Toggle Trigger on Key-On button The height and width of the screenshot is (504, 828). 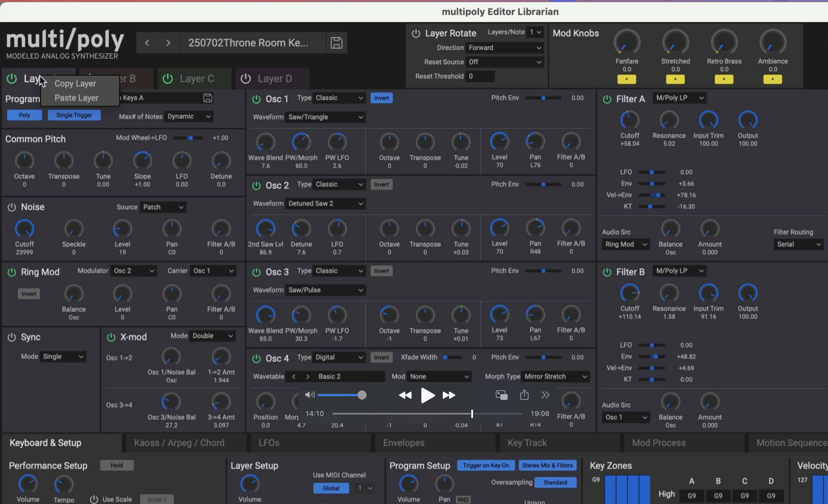coord(486,465)
